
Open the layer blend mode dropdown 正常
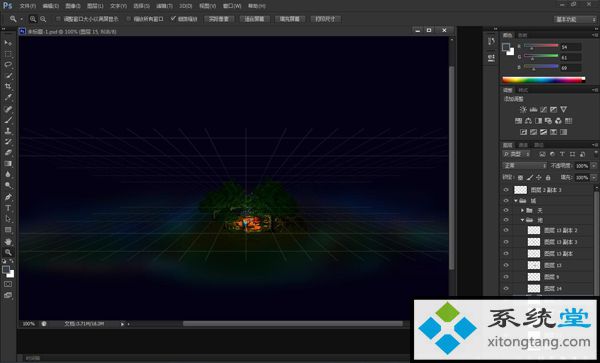coord(525,166)
